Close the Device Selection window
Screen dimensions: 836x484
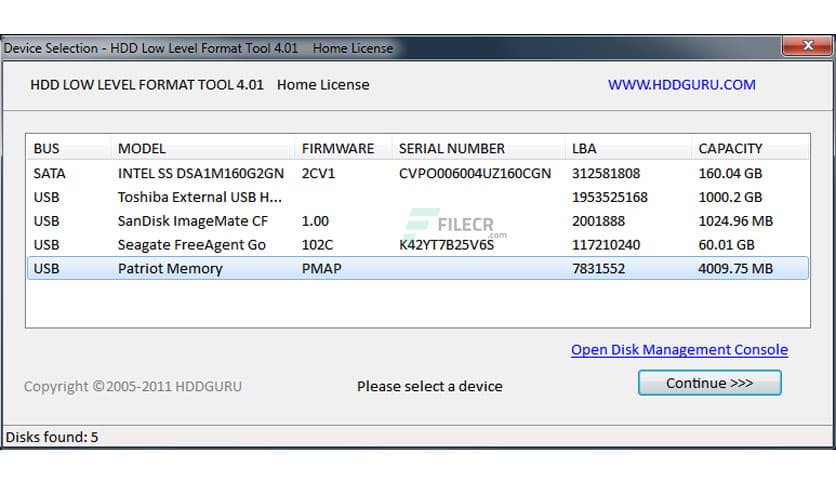807,46
